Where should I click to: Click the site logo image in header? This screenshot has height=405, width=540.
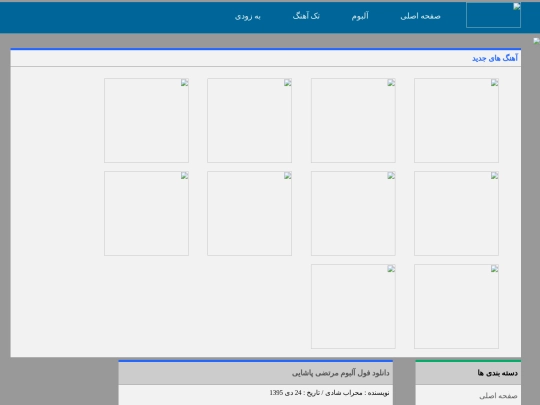click(x=493, y=15)
